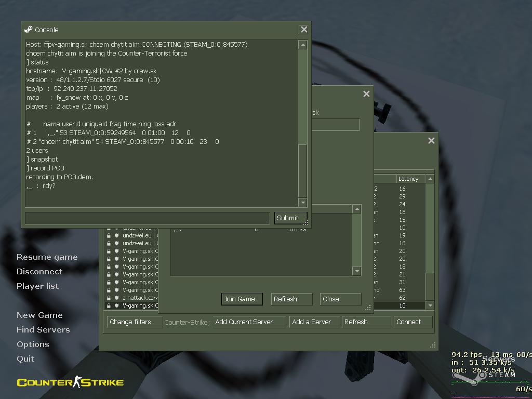532x399 pixels.
Task: Click console chat line ',_. : rdy?'
Action: pyautogui.click(x=41, y=186)
